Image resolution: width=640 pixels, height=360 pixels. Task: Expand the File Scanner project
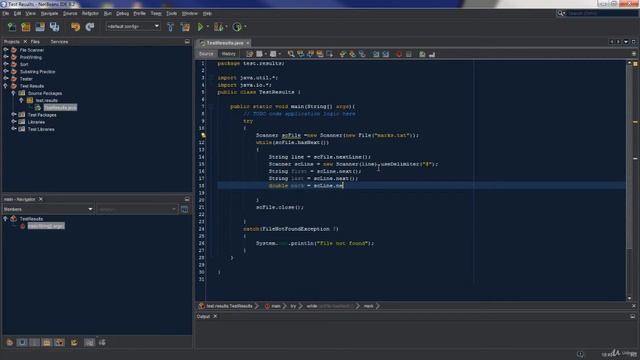6,50
